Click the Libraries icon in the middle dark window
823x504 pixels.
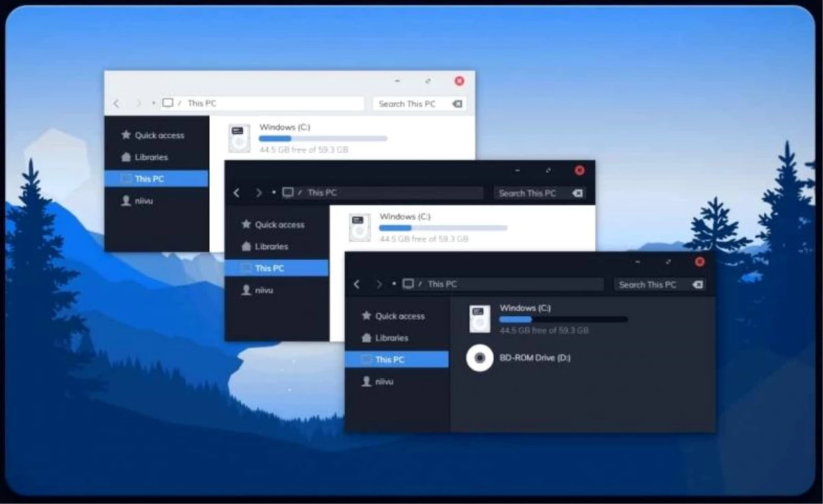[x=246, y=246]
